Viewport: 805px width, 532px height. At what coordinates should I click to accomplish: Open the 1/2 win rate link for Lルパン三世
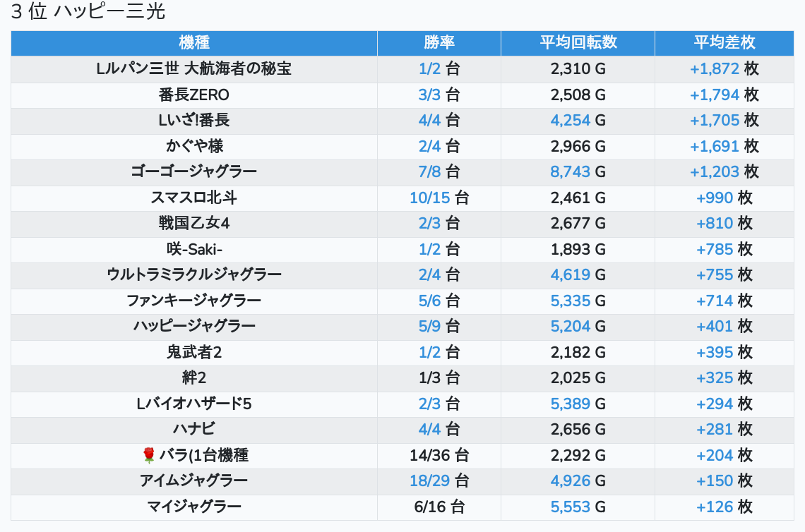(x=429, y=69)
